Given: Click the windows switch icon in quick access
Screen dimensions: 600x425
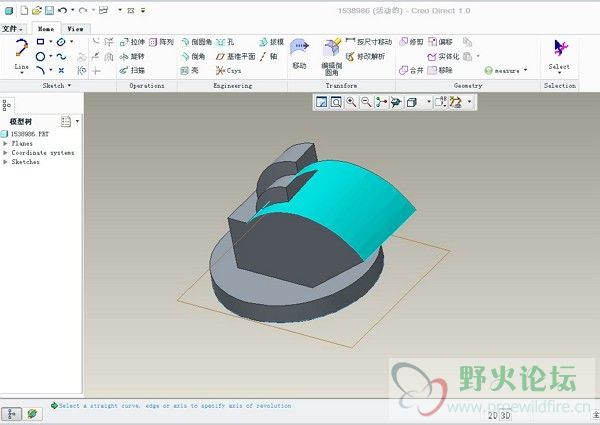Looking at the screenshot, I should (x=103, y=10).
